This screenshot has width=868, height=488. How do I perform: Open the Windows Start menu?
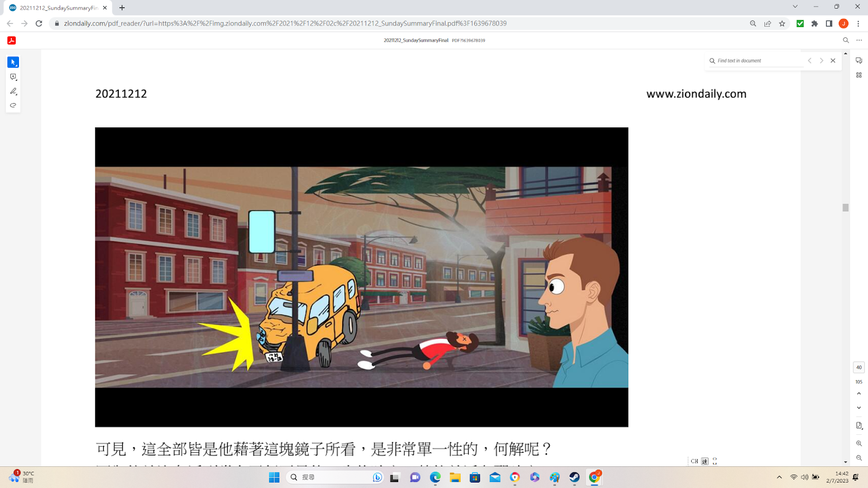click(275, 477)
